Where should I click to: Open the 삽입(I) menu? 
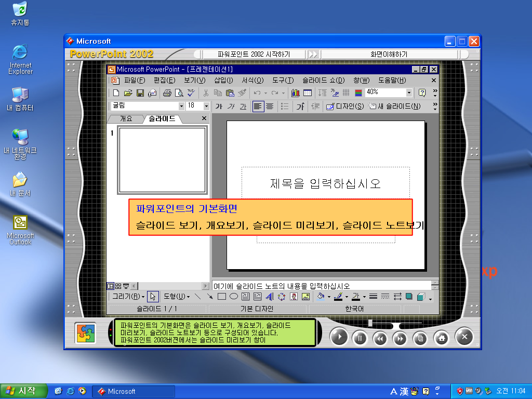[223, 81]
